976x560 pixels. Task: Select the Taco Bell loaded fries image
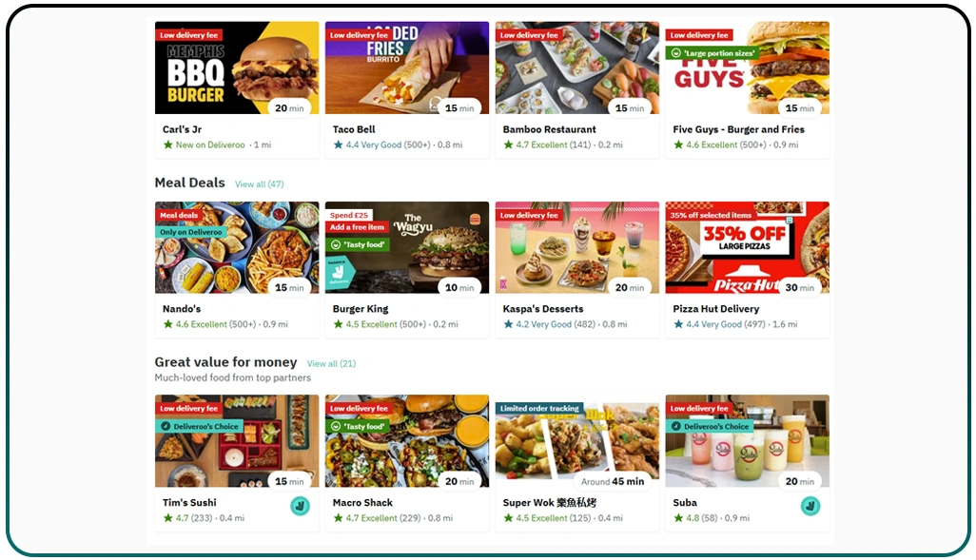click(x=407, y=68)
